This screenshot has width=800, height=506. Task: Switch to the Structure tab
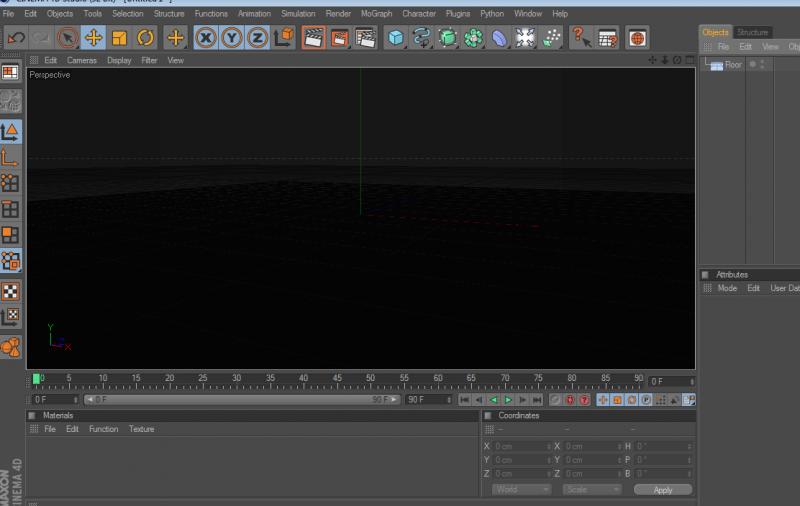tap(753, 32)
